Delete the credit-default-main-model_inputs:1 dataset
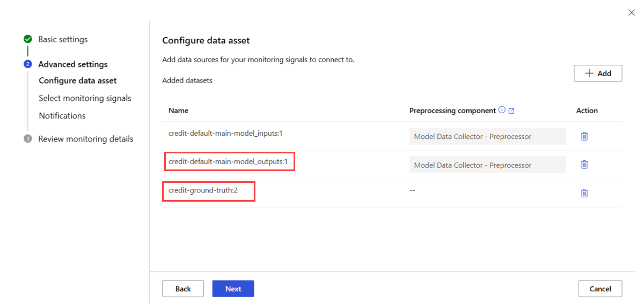 coord(584,136)
